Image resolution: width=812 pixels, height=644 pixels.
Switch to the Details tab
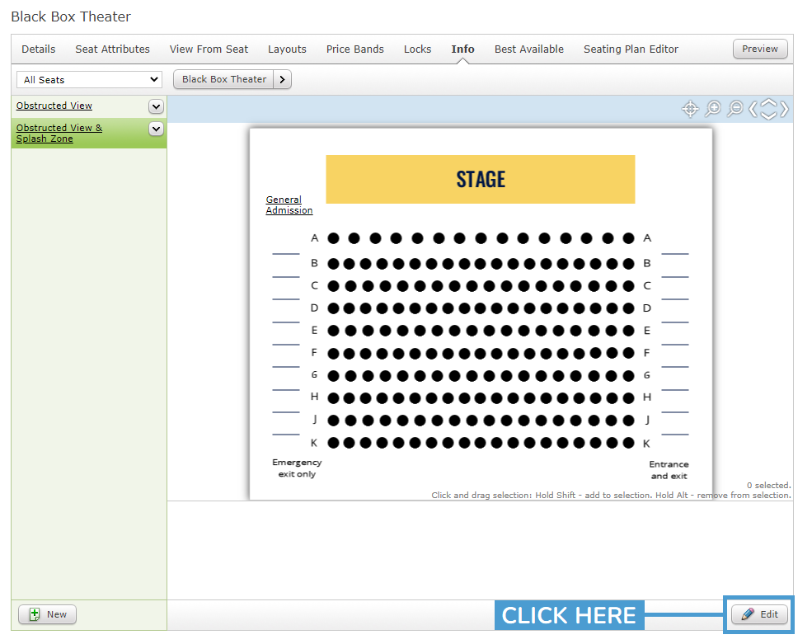tap(38, 49)
